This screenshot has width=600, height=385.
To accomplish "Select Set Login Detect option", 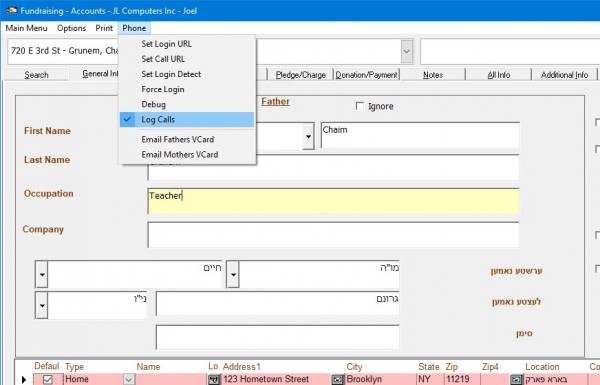I will point(187,74).
